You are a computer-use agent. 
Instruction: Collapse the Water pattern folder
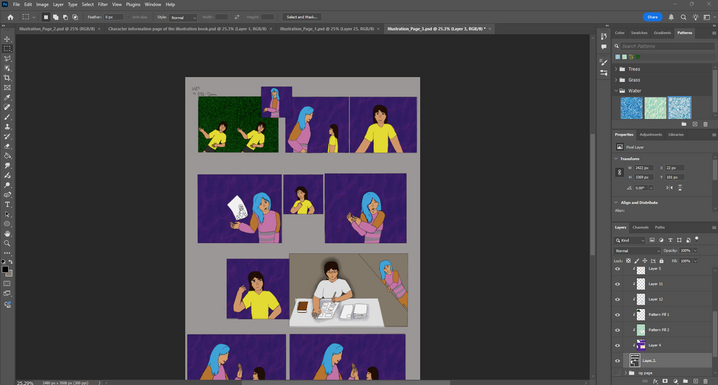click(616, 91)
